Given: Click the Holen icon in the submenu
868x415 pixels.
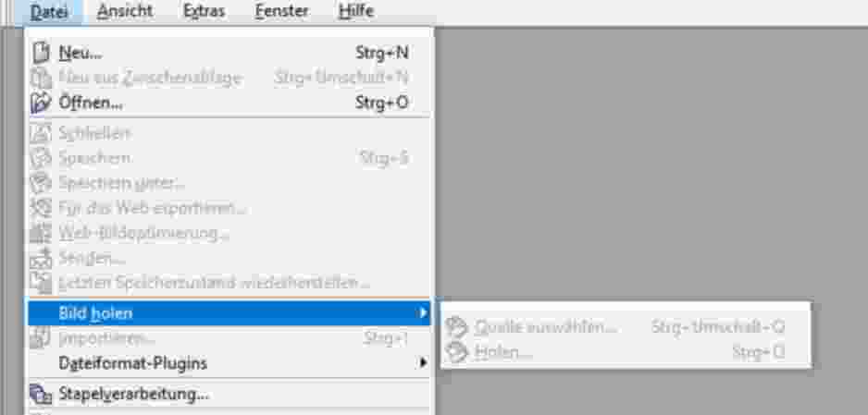Looking at the screenshot, I should [457, 351].
